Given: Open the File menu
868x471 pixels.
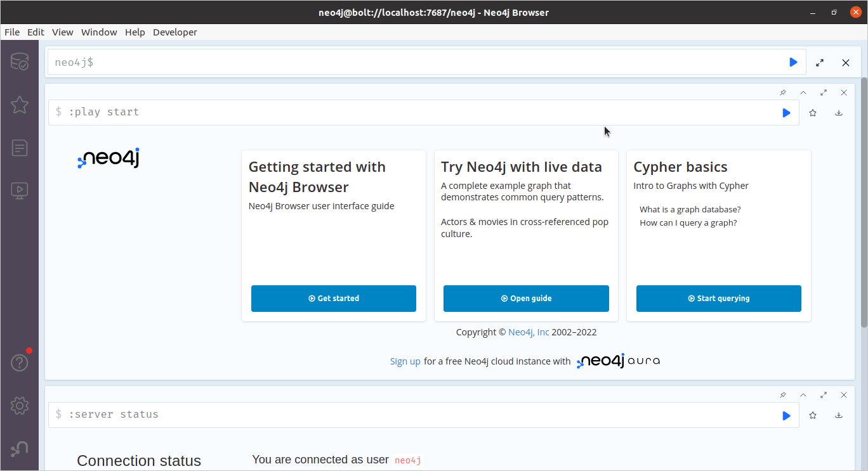Looking at the screenshot, I should click(x=11, y=32).
